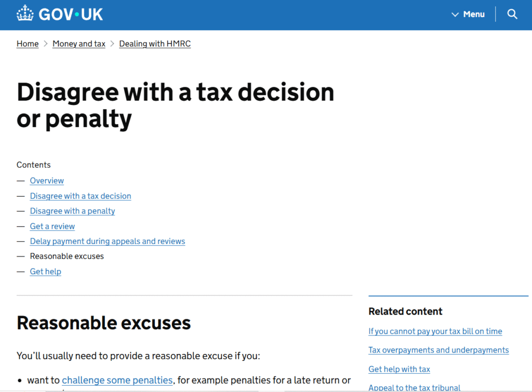Open Dealing with HMRC breadcrumb

[x=155, y=44]
